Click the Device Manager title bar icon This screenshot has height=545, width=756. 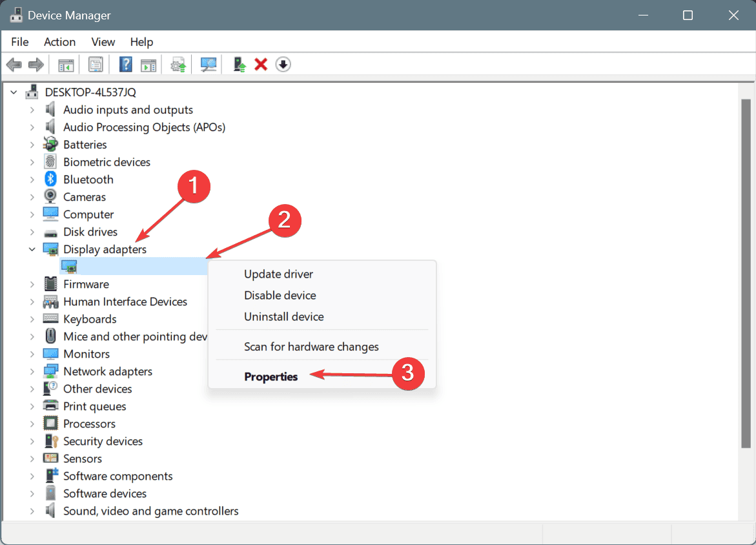click(x=16, y=15)
